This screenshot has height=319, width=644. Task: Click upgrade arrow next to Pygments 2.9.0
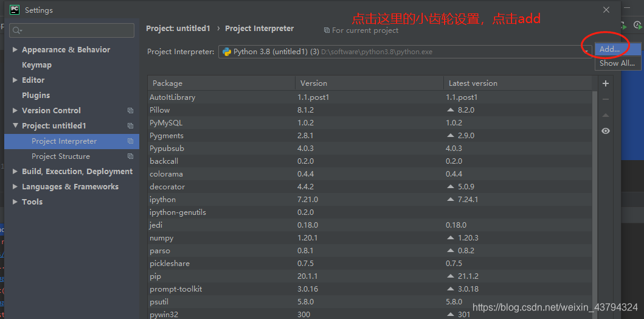point(450,136)
